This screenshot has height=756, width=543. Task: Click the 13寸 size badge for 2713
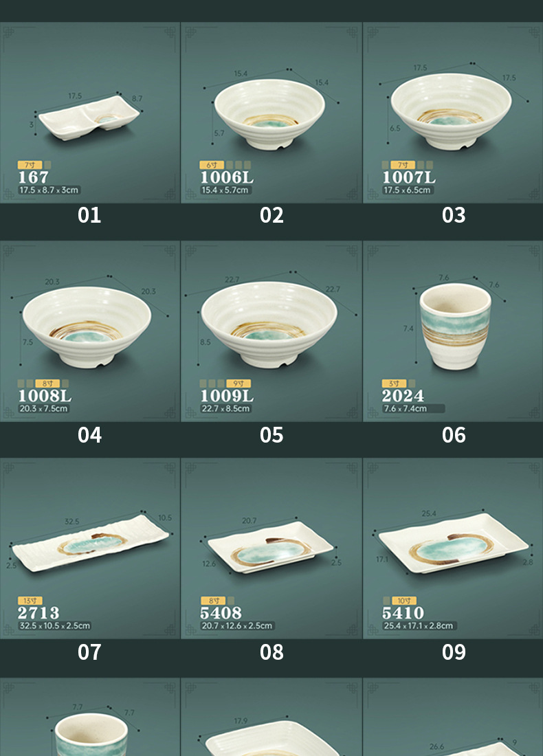tap(30, 601)
